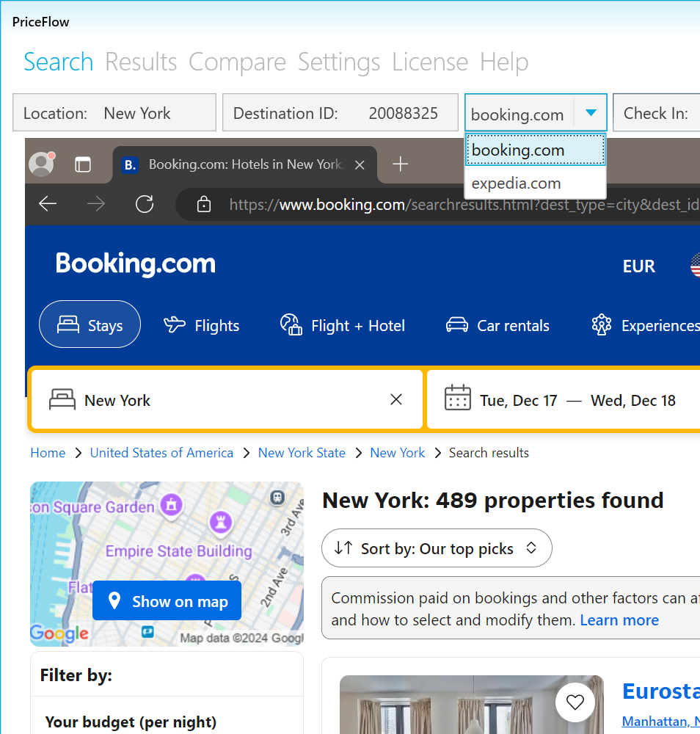Go to Home in the breadcrumb
The height and width of the screenshot is (734, 700).
click(48, 453)
